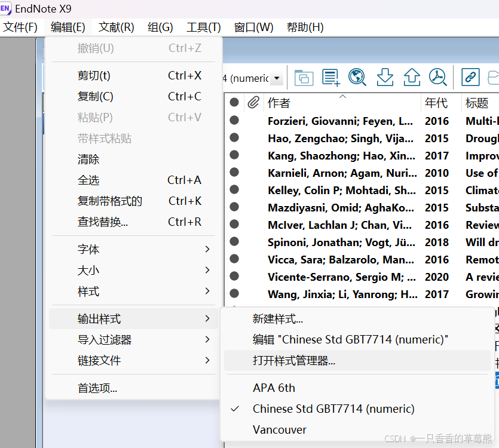This screenshot has height=448, width=499.
Task: Click the new reference icon
Action: click(x=331, y=77)
